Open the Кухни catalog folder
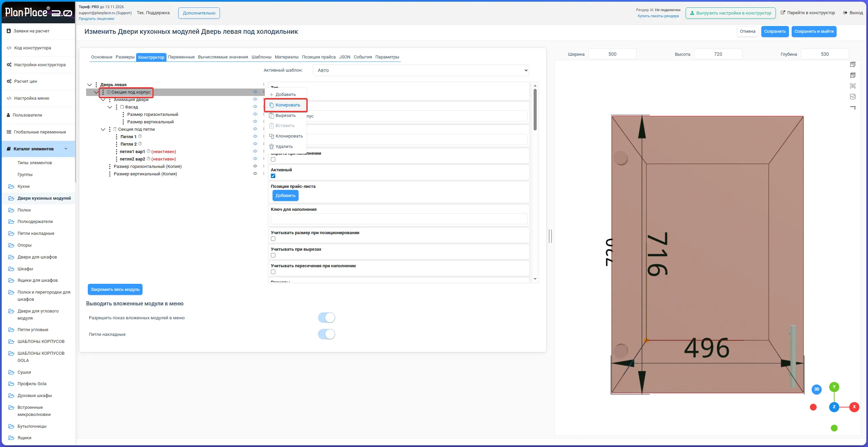 (x=24, y=187)
